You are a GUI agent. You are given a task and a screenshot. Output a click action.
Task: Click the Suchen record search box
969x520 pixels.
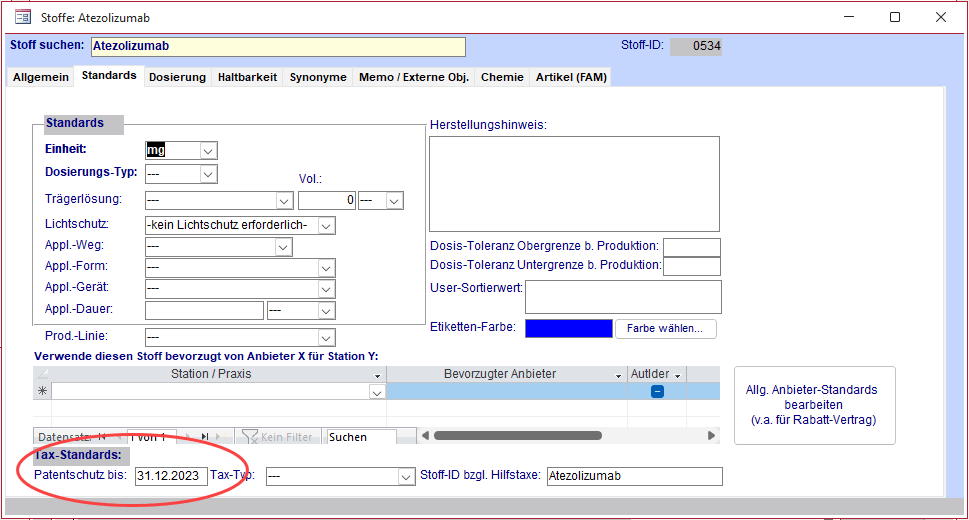(362, 437)
